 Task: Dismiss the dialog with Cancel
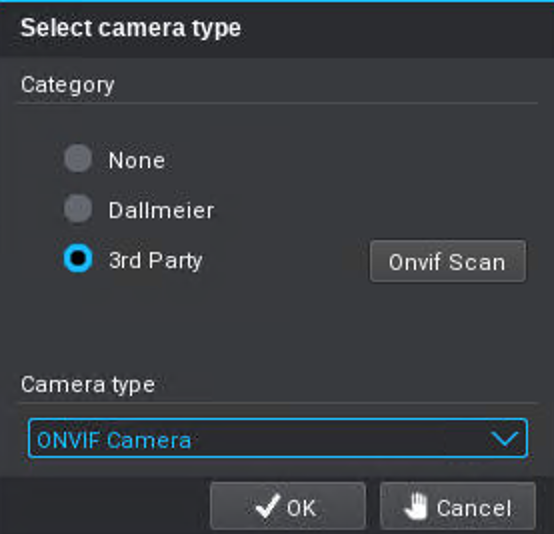pyautogui.click(x=458, y=506)
